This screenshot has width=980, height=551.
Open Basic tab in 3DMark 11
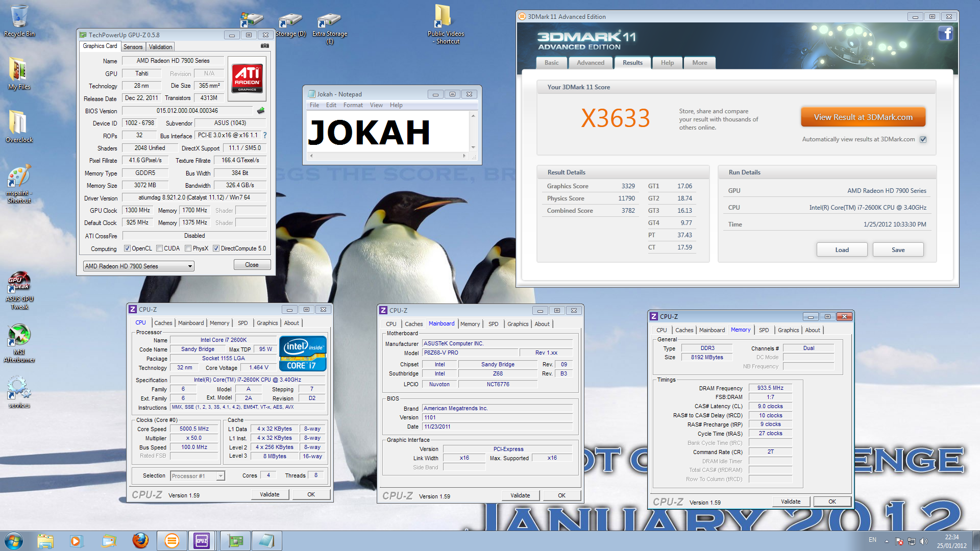551,63
